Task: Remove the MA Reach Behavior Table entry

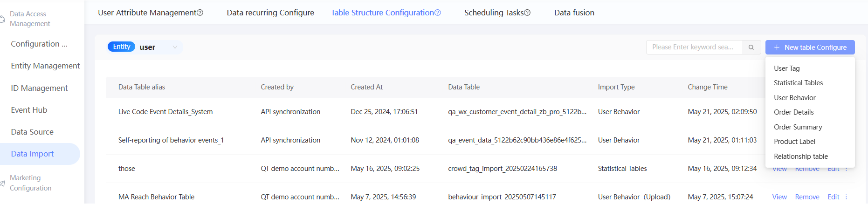Action: [x=807, y=197]
